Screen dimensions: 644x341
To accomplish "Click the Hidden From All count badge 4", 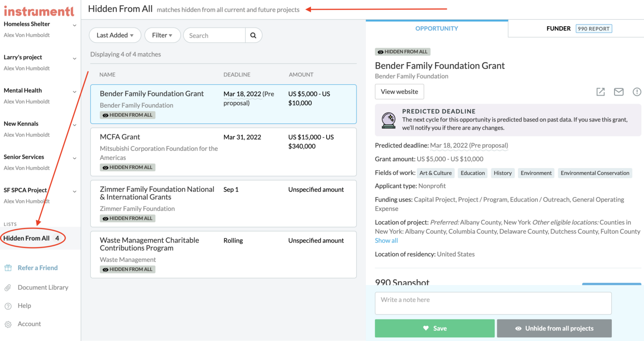I will (57, 238).
